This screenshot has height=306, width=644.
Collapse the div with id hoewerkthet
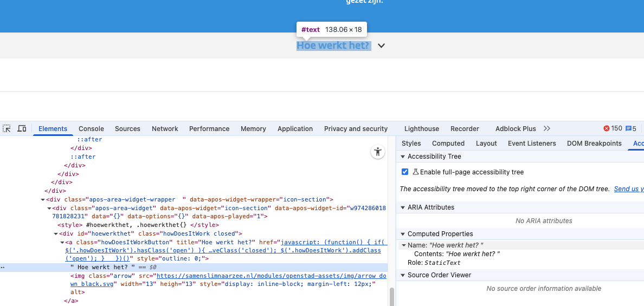56,233
